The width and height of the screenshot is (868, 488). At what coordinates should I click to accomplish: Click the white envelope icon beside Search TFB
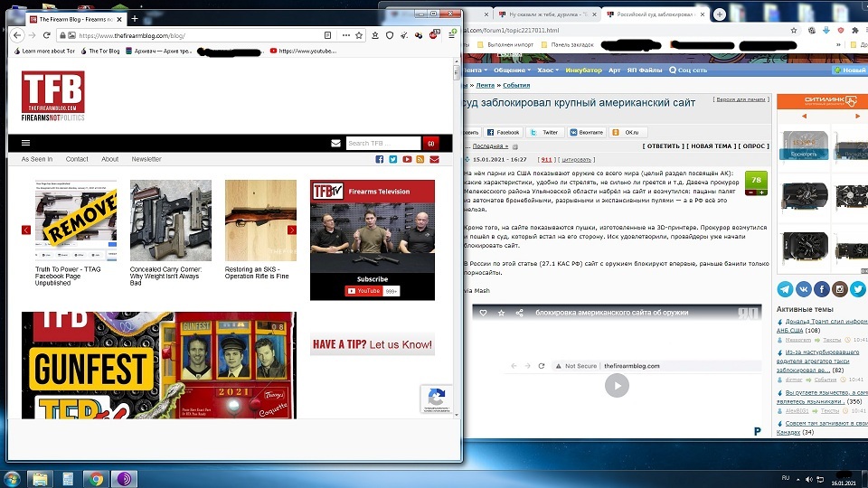[335, 144]
